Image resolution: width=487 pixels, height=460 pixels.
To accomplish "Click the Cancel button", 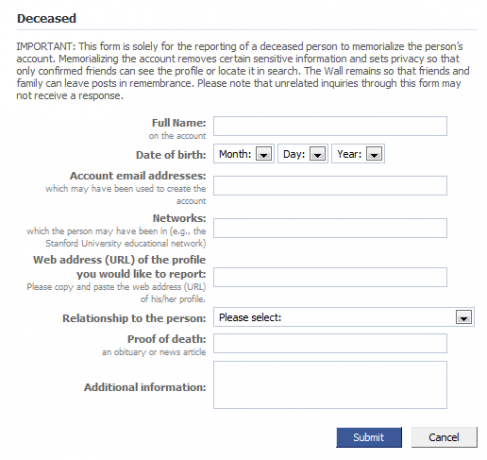I will coord(444,437).
